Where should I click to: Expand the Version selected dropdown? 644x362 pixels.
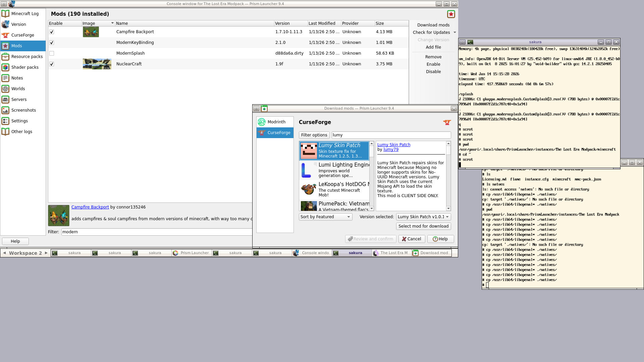coord(423,217)
